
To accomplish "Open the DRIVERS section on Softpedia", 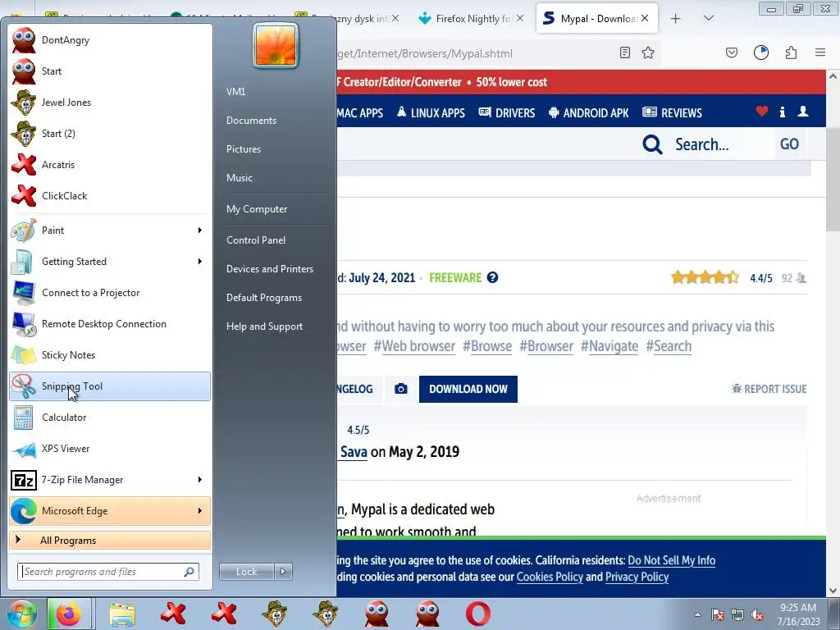I will point(507,113).
